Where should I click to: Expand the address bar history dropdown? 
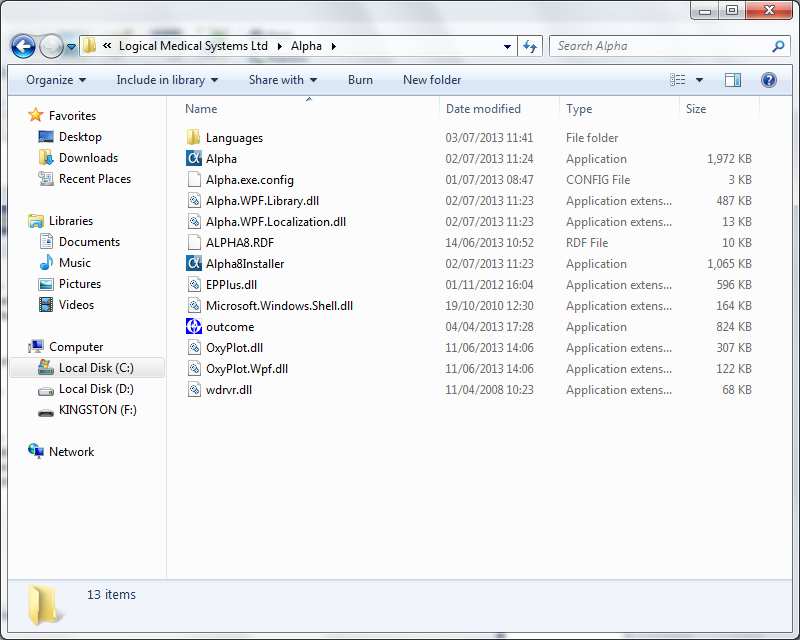(507, 47)
